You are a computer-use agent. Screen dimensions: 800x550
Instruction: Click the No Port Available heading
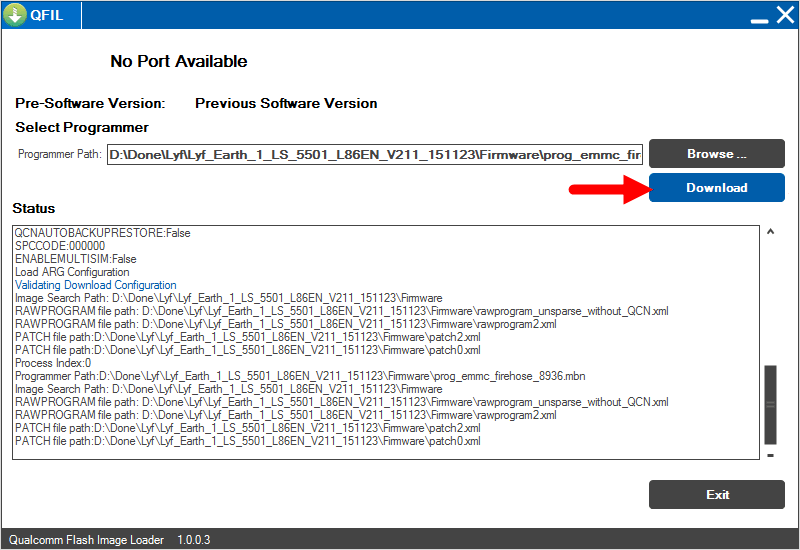click(x=178, y=61)
